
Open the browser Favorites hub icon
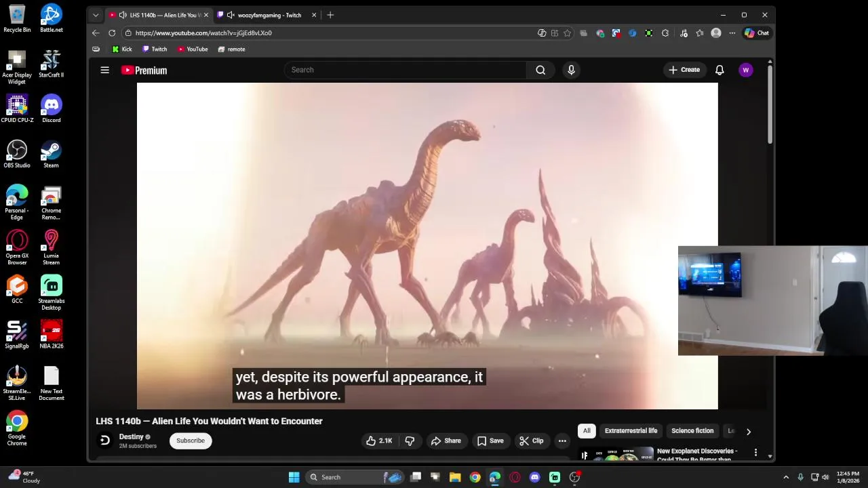[x=700, y=33]
